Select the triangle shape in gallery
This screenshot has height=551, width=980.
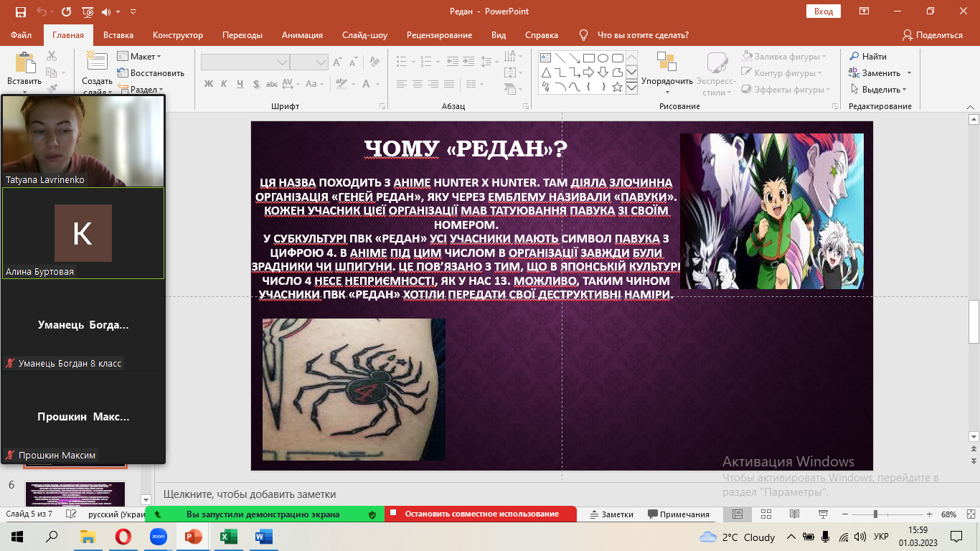pos(546,72)
